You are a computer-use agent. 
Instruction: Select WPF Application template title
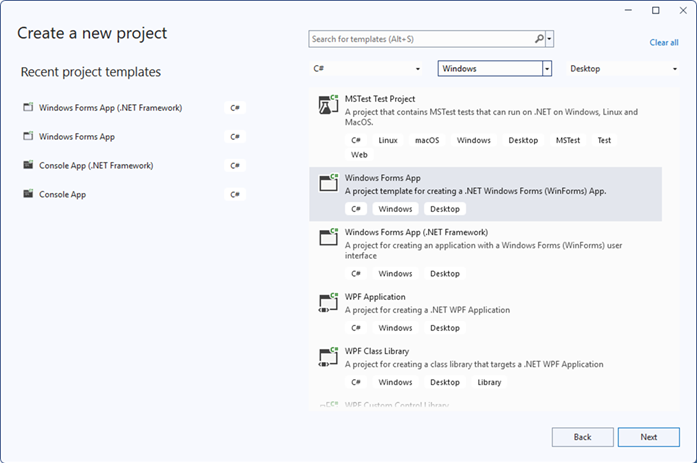[x=375, y=297]
